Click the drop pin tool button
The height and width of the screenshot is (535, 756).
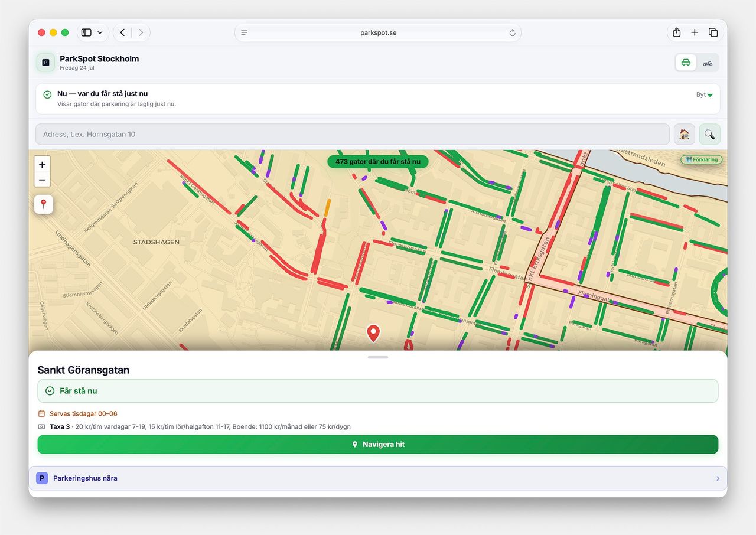pos(44,204)
